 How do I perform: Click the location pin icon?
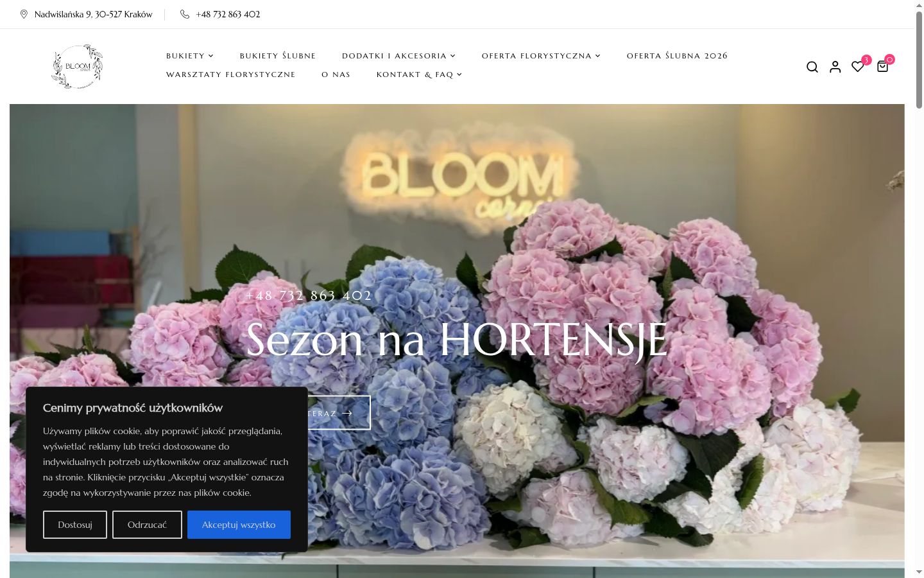pos(24,14)
